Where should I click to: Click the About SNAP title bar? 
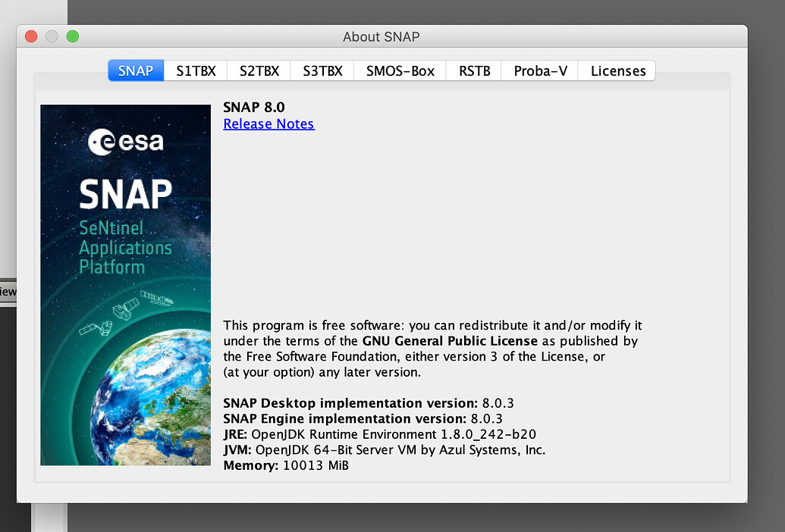coord(381,36)
